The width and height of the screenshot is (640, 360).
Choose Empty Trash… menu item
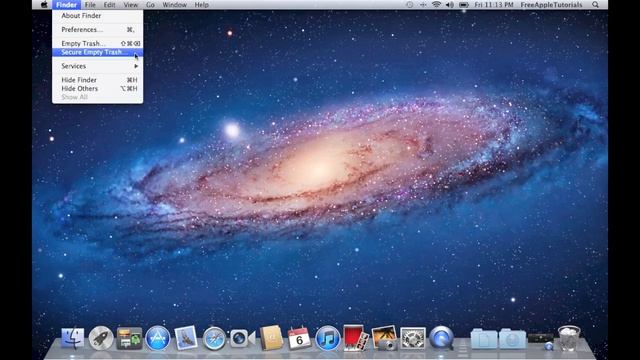[x=98, y=43]
